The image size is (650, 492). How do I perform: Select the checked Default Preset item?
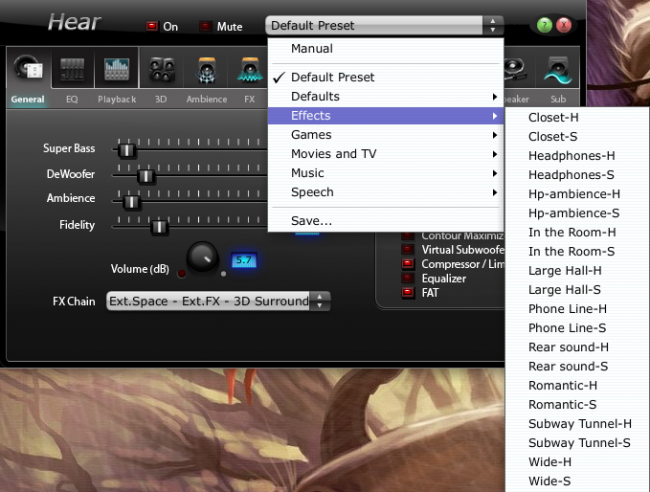(386, 77)
